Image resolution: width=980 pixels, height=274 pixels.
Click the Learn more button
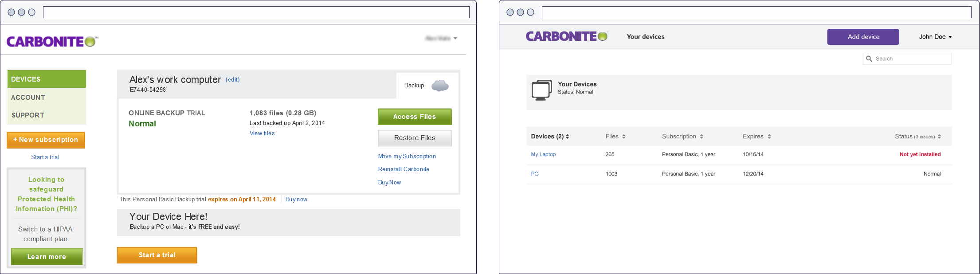(x=47, y=257)
